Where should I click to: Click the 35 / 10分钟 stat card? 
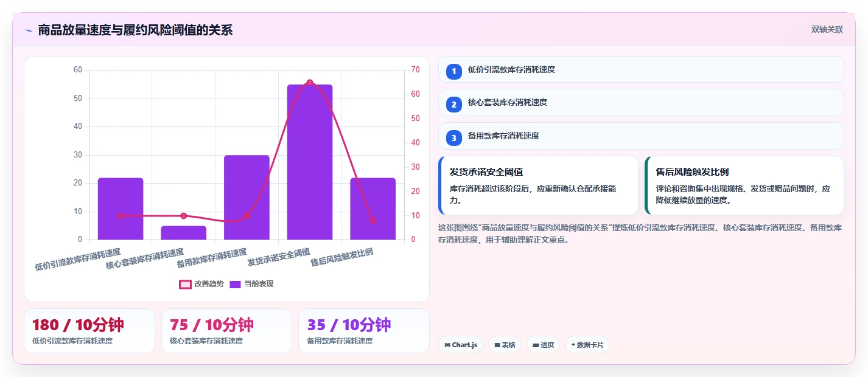(364, 331)
